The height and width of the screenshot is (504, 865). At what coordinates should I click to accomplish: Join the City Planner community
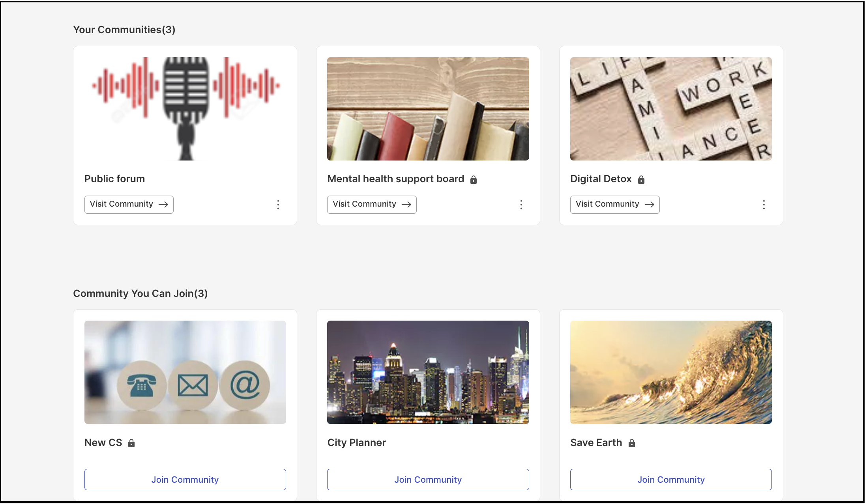point(428,480)
